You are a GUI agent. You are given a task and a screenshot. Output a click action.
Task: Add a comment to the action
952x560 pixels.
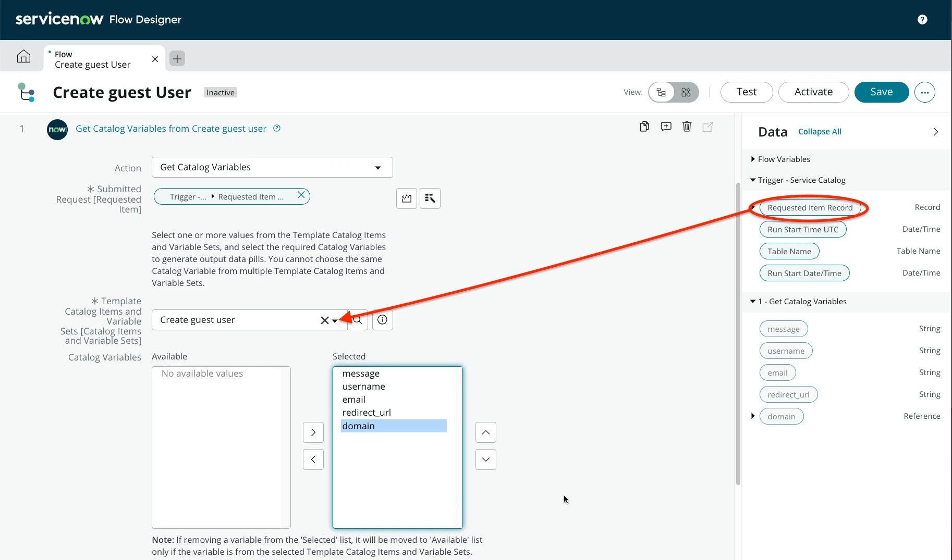coord(666,127)
